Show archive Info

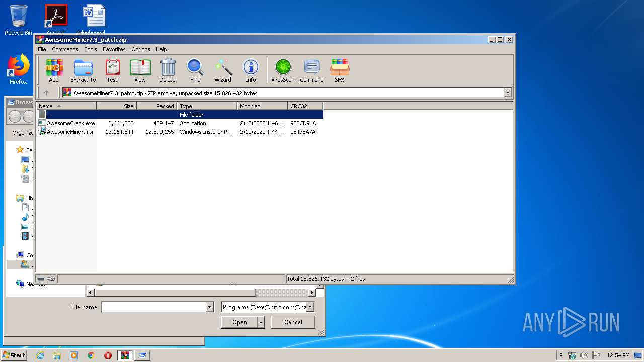pyautogui.click(x=251, y=70)
